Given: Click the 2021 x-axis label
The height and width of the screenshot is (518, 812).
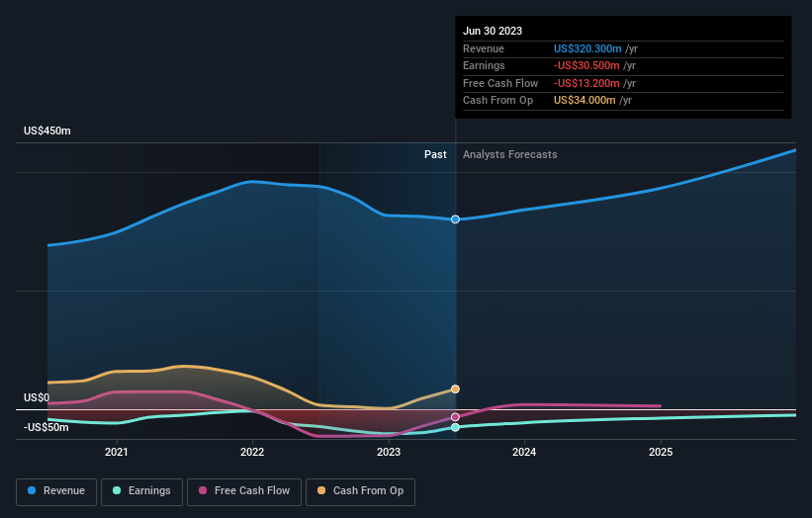Looking at the screenshot, I should point(117,453).
